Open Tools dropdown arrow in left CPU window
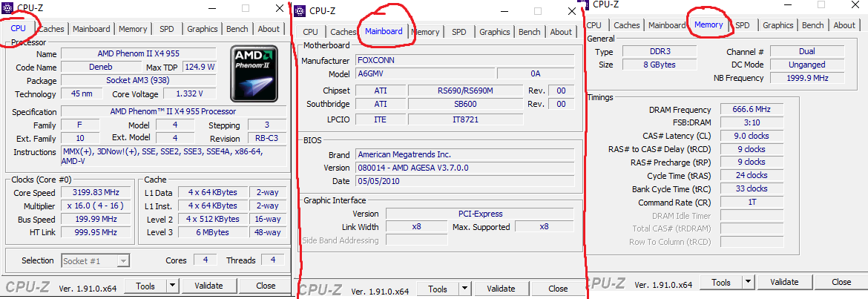This screenshot has width=868, height=299. (173, 286)
